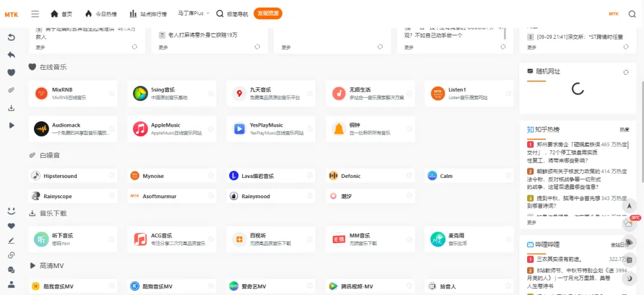Click the sidebar link chain icon

pyautogui.click(x=11, y=255)
